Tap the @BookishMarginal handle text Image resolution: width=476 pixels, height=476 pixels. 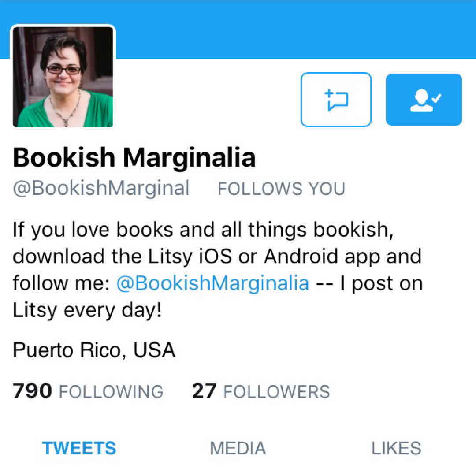[101, 188]
